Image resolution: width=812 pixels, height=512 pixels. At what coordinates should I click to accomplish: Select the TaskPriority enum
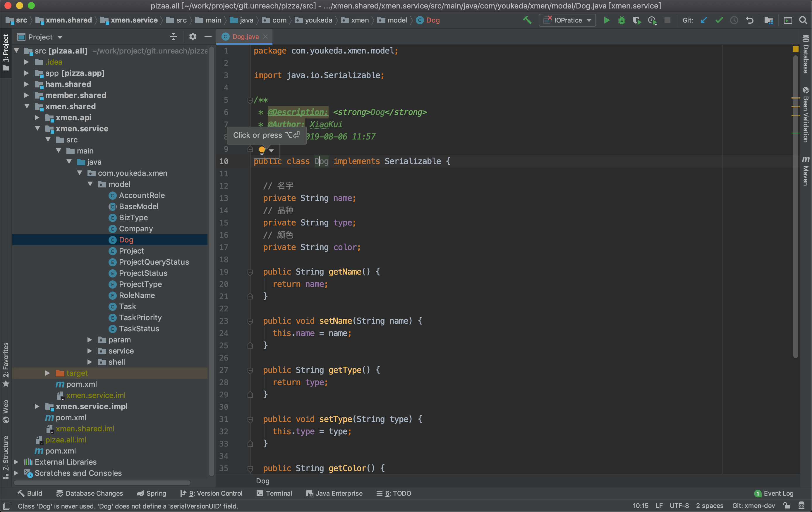(x=140, y=318)
